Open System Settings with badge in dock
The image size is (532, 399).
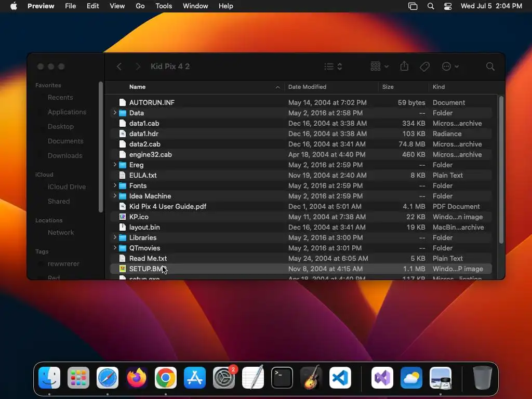click(224, 378)
